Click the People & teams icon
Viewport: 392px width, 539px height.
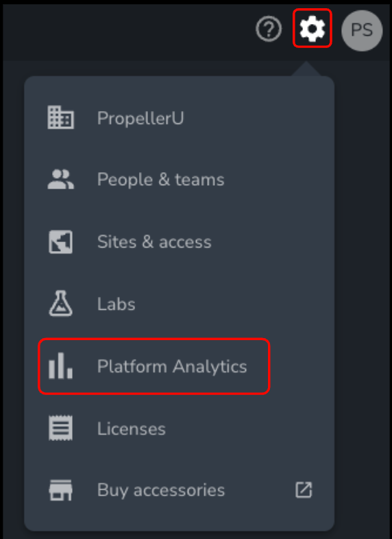click(x=60, y=180)
